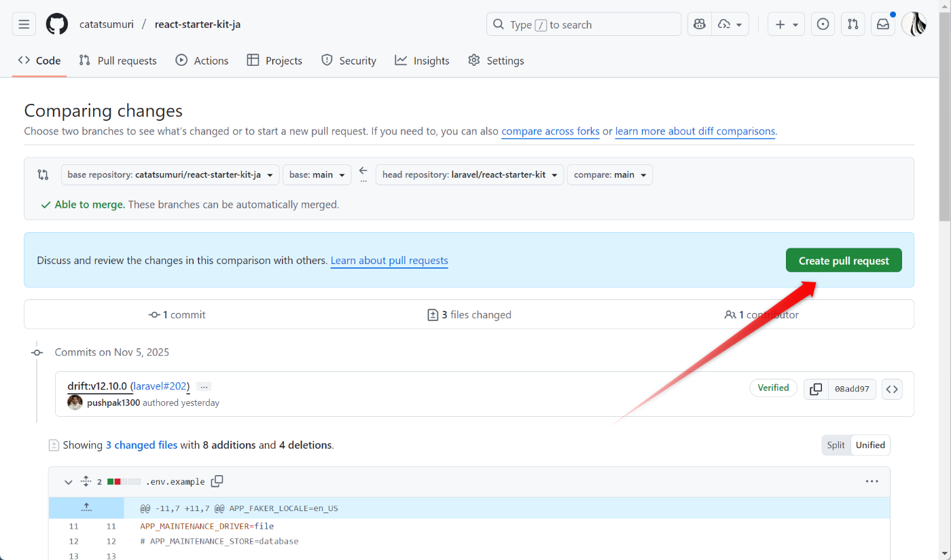Image resolution: width=951 pixels, height=560 pixels.
Task: Open catatsumuri owner link
Action: (x=107, y=24)
